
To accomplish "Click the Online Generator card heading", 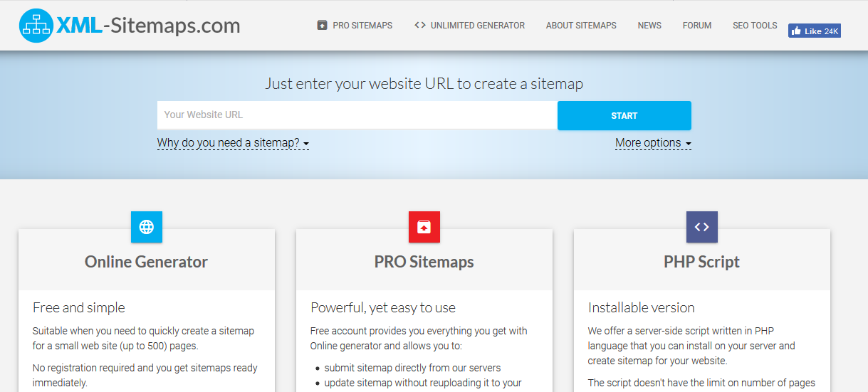I will click(x=147, y=262).
